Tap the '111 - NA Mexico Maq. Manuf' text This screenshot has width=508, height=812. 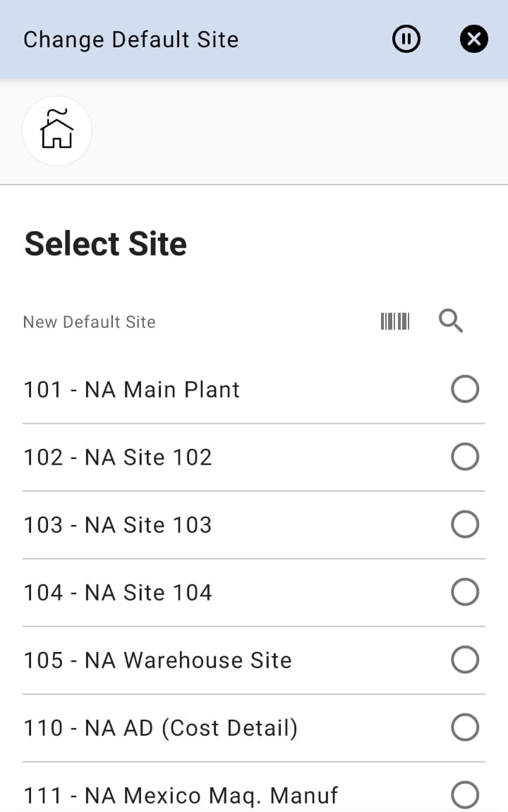point(181,796)
